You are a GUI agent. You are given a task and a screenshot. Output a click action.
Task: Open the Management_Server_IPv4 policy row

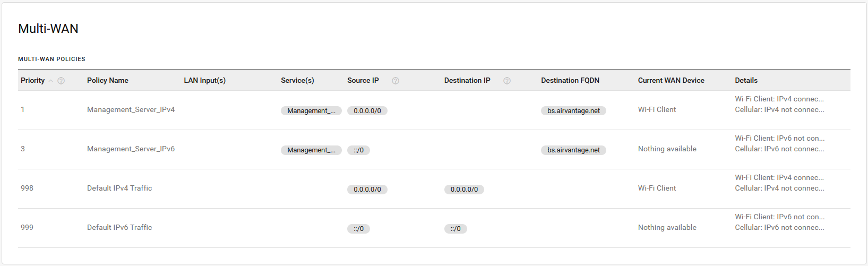coord(131,109)
